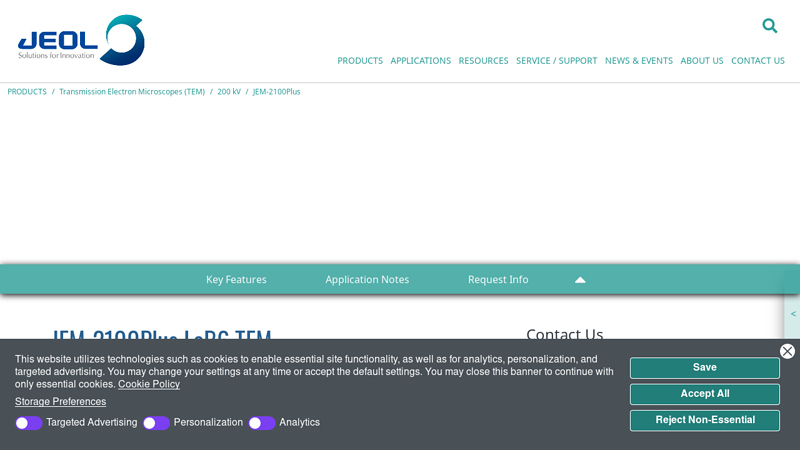Close the cookie banner with X icon
800x450 pixels.
tap(787, 351)
